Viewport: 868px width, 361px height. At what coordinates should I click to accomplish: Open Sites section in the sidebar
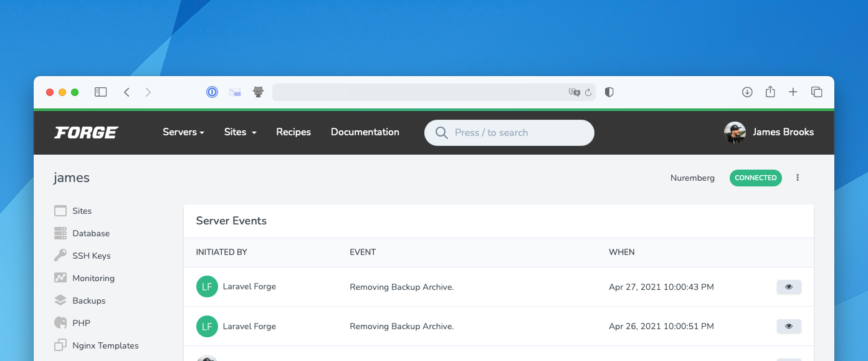(81, 211)
